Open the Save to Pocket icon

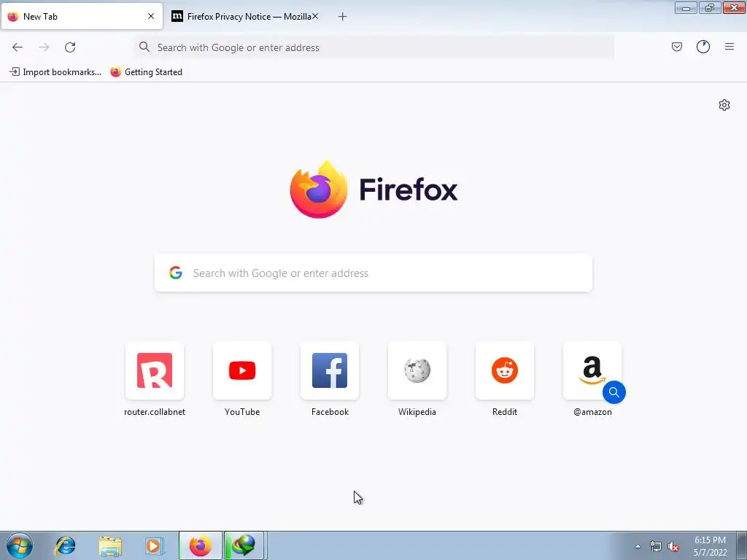click(677, 47)
